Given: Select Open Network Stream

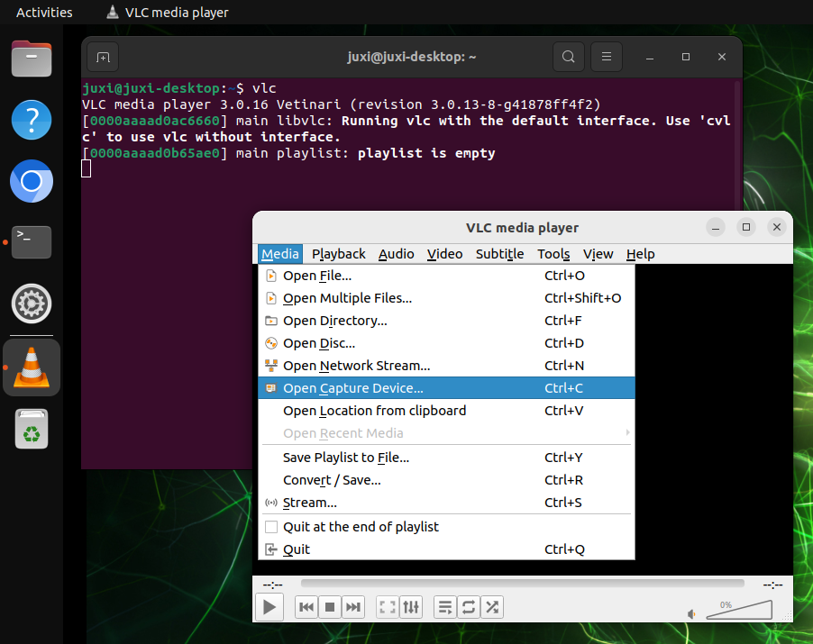Looking at the screenshot, I should coord(446,366).
